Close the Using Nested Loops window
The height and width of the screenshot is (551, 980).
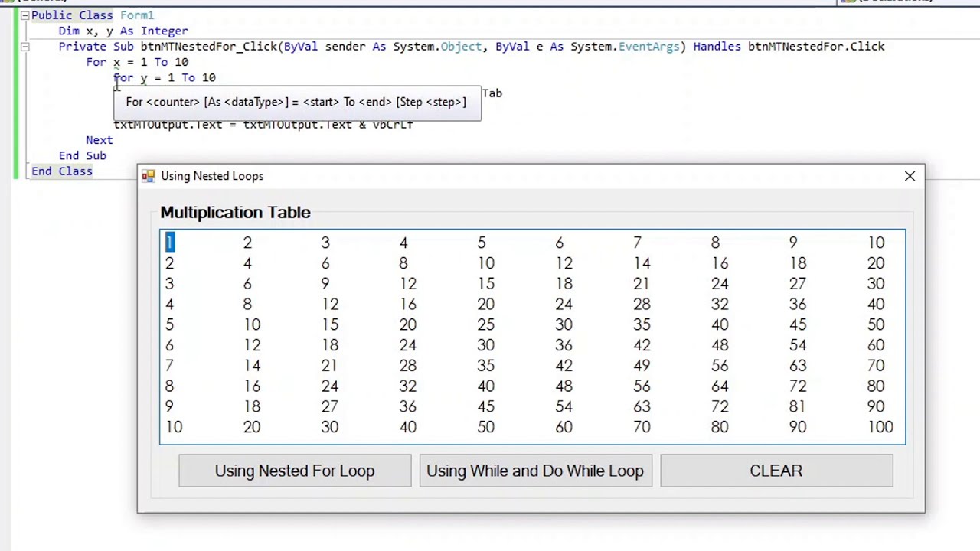[910, 176]
